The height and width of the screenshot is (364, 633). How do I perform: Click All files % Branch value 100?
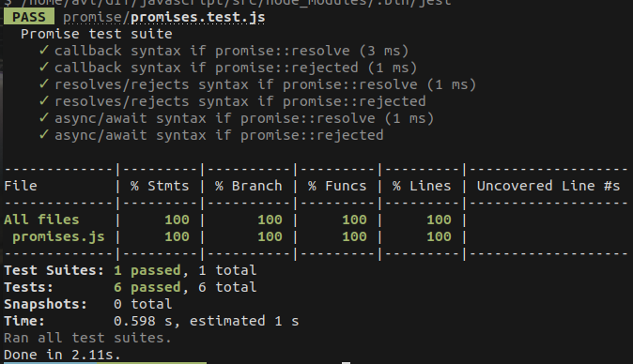pos(270,220)
